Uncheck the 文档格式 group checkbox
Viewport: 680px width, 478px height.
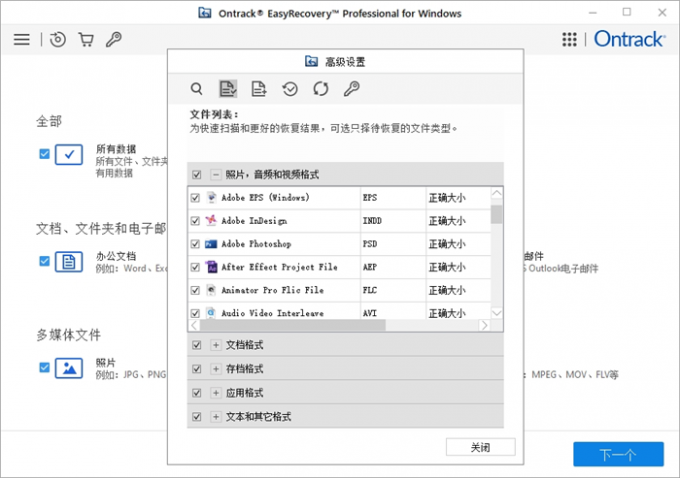coord(196,345)
